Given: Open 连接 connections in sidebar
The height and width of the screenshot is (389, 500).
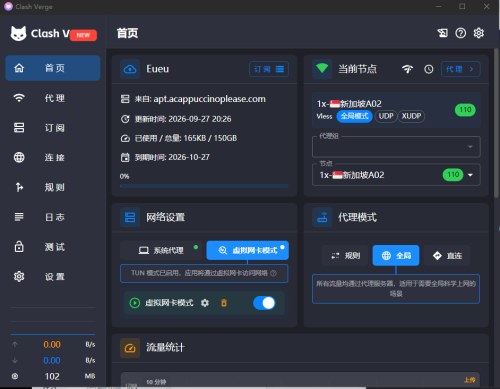Looking at the screenshot, I should [x=53, y=157].
